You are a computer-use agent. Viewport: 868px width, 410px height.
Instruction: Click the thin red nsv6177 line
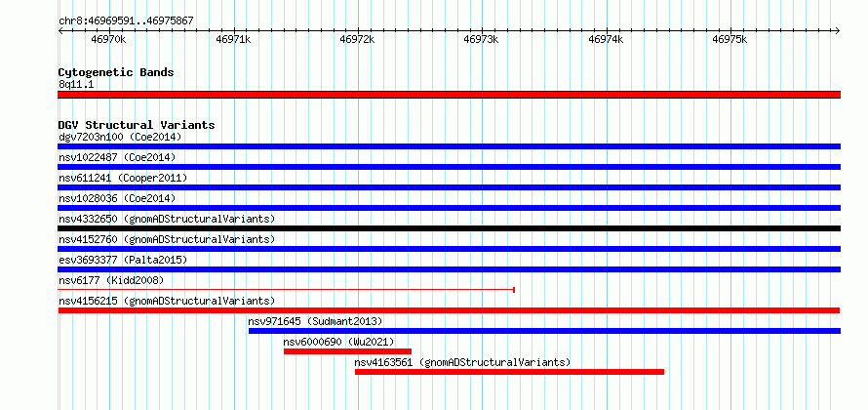[x=286, y=290]
